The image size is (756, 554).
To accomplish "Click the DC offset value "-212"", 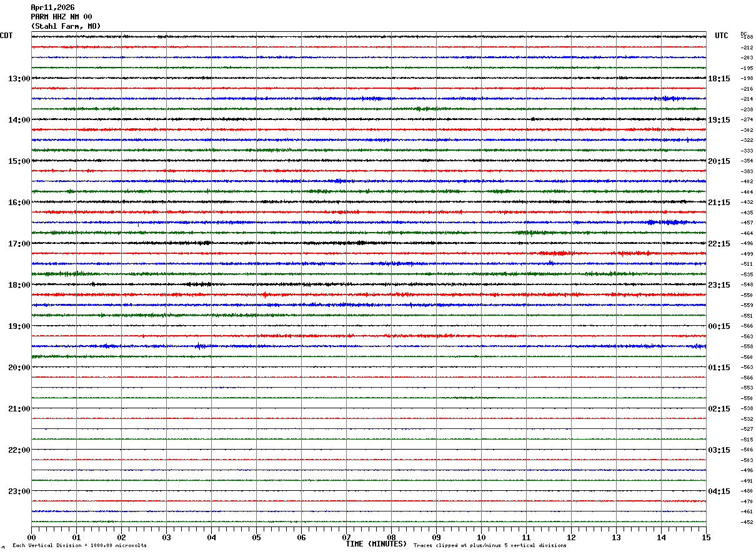I will 747,48.
